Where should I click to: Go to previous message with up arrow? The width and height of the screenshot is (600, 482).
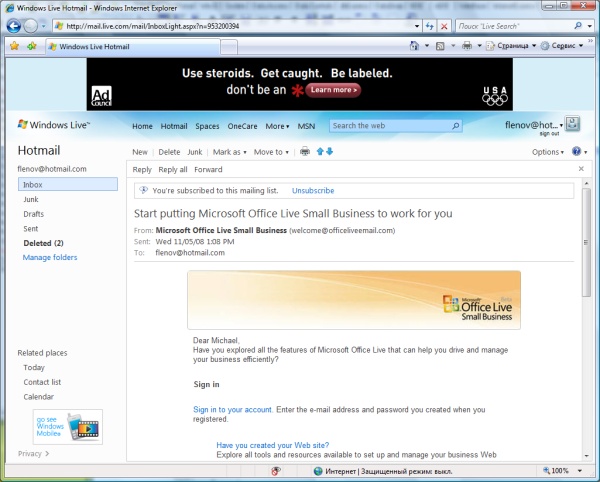320,151
